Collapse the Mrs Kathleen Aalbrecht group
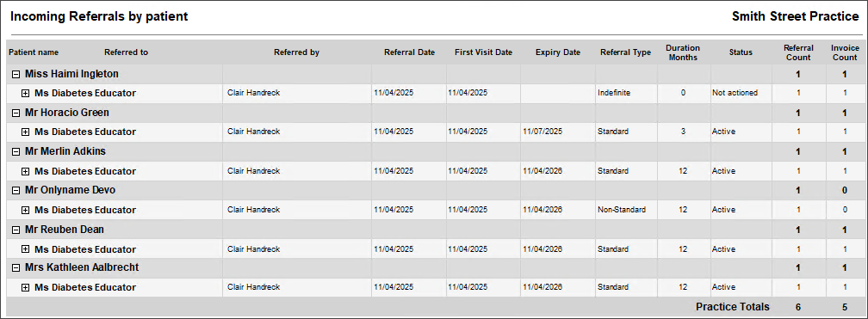The width and height of the screenshot is (868, 319). click(x=16, y=267)
